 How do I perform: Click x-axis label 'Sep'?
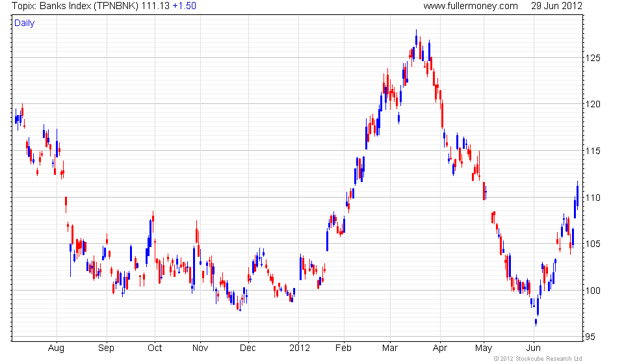[106, 348]
